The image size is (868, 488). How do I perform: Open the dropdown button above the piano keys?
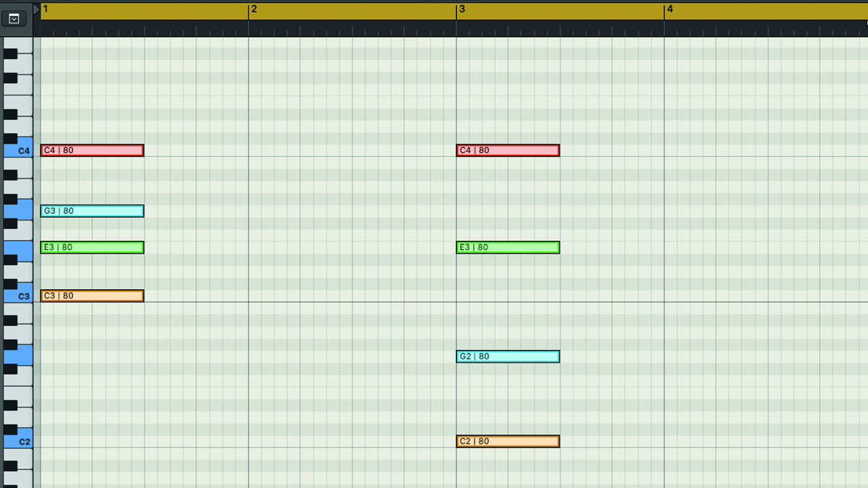point(14,19)
